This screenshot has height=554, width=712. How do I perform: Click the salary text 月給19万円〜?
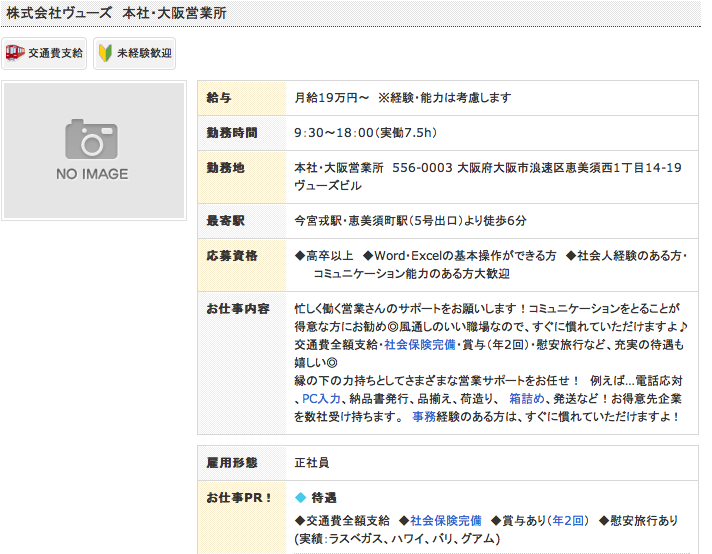(332, 98)
